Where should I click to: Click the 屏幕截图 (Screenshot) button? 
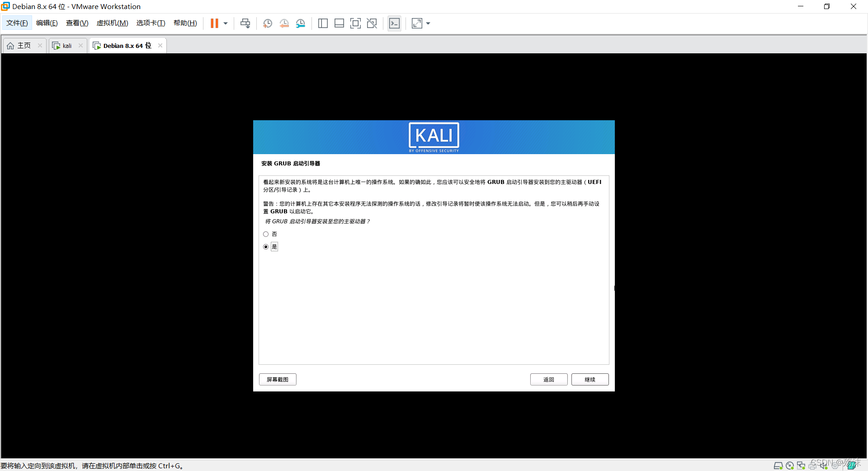click(278, 380)
